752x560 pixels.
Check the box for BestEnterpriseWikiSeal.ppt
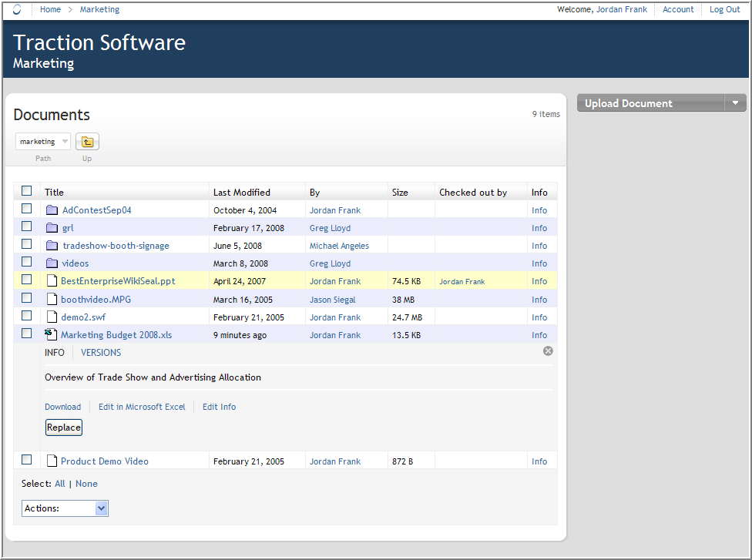pos(27,280)
